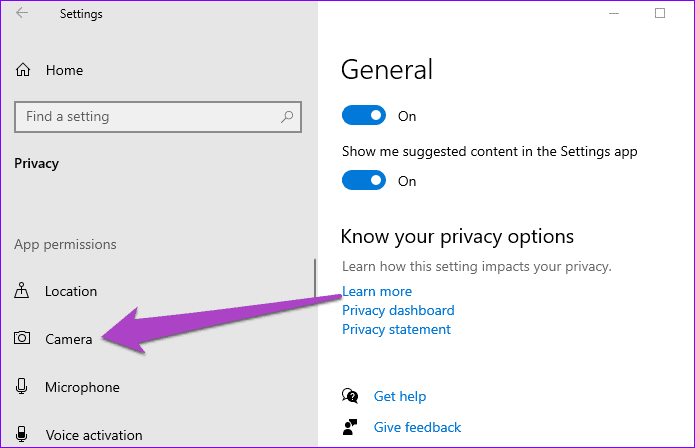The height and width of the screenshot is (448, 695).
Task: Click the Give feedback person icon
Action: (x=350, y=427)
